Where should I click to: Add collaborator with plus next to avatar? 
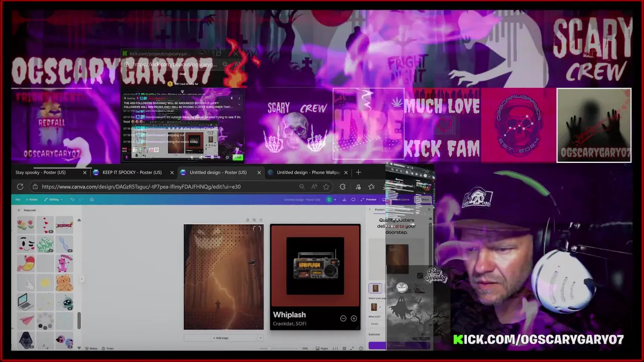coord(335,200)
